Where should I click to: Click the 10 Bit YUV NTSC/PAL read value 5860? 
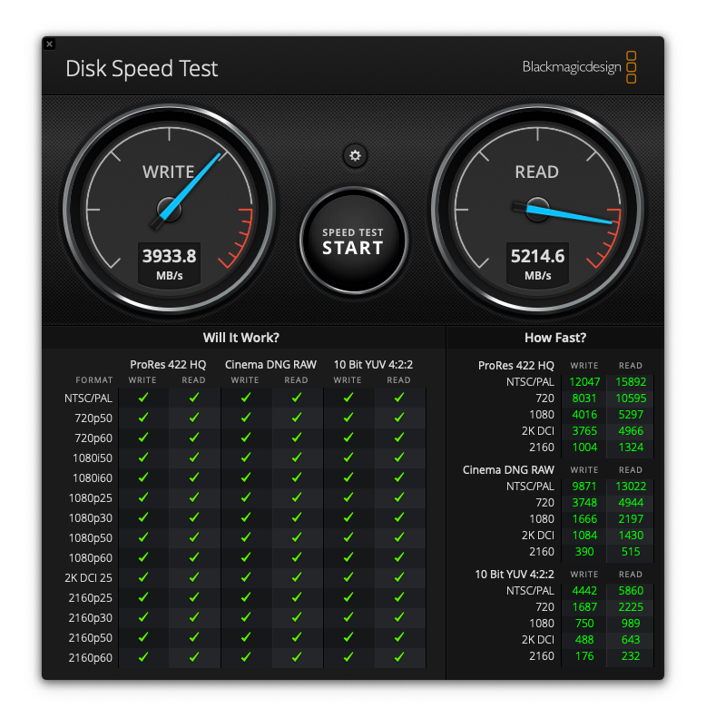pyautogui.click(x=631, y=591)
